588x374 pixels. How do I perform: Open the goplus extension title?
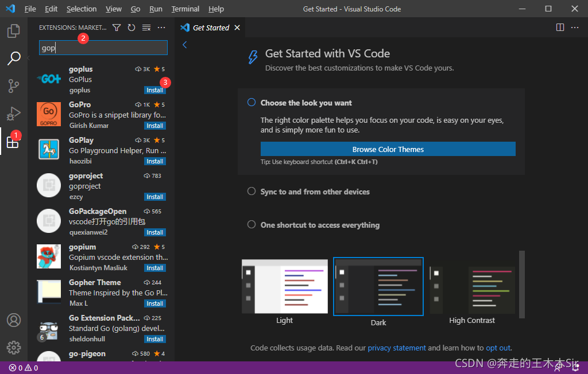(x=80, y=69)
